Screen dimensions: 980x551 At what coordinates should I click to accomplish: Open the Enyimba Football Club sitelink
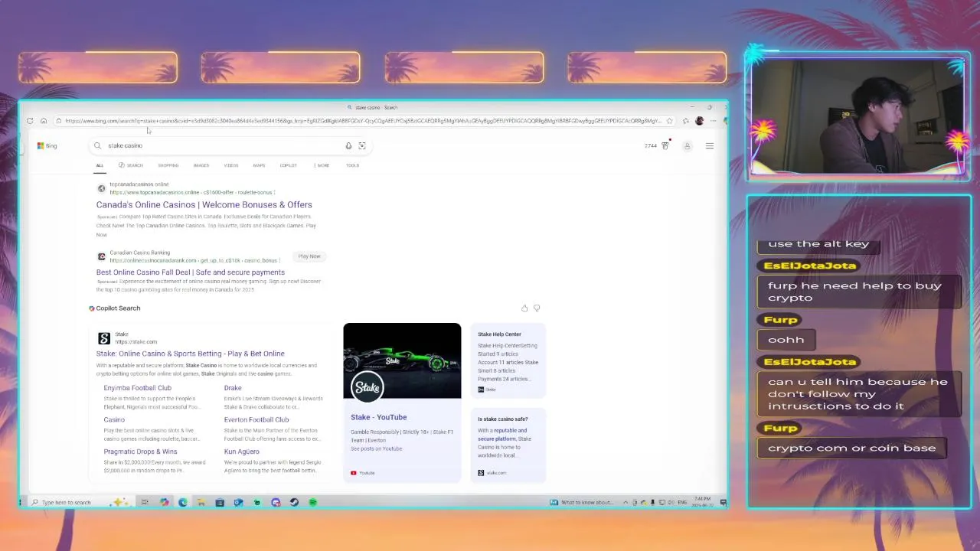tap(137, 388)
